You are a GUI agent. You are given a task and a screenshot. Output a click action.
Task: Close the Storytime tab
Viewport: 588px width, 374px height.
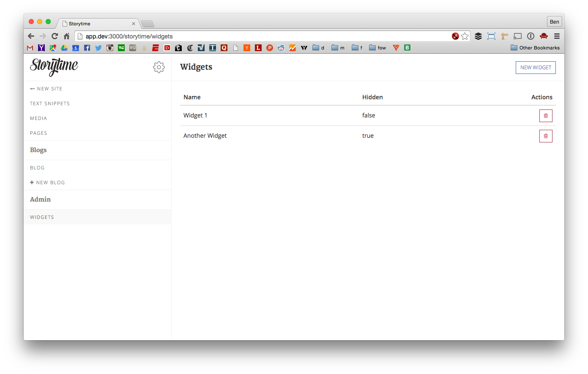click(x=134, y=24)
